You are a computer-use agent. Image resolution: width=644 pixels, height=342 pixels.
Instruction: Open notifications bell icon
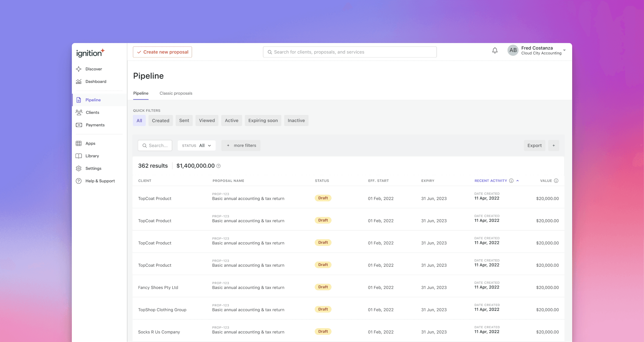point(495,51)
